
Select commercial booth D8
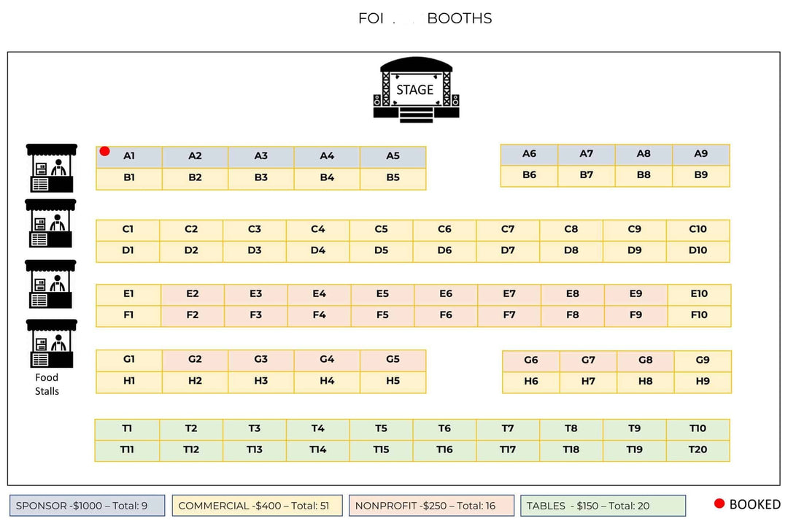coord(571,252)
